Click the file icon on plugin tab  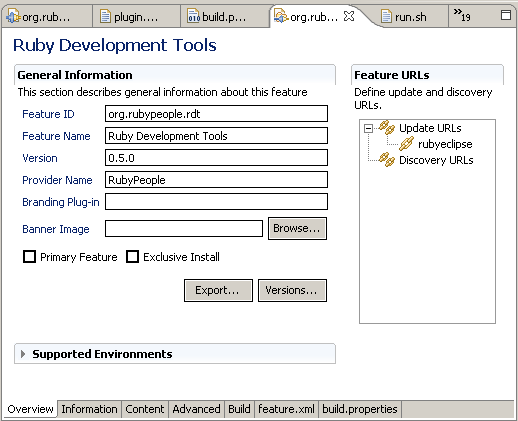(x=105, y=16)
